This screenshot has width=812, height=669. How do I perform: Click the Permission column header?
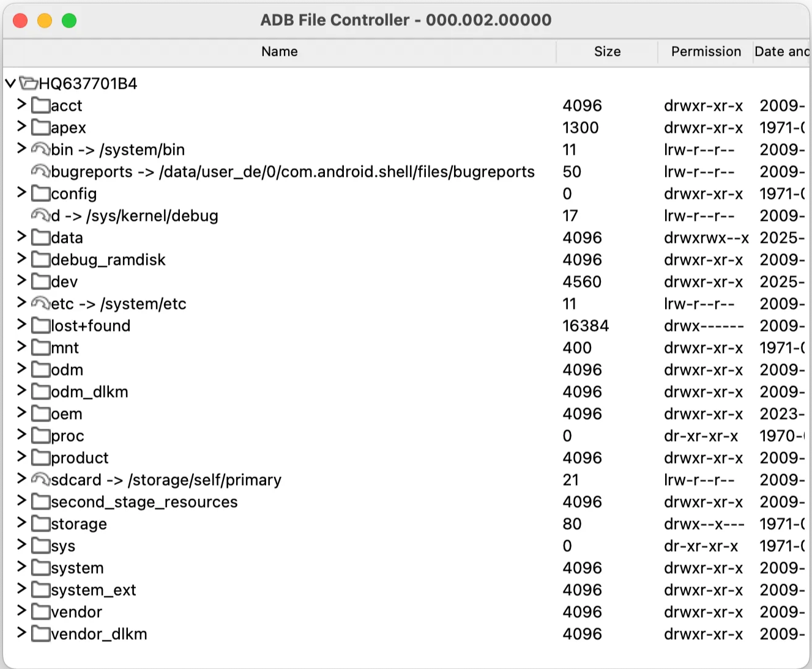[706, 52]
